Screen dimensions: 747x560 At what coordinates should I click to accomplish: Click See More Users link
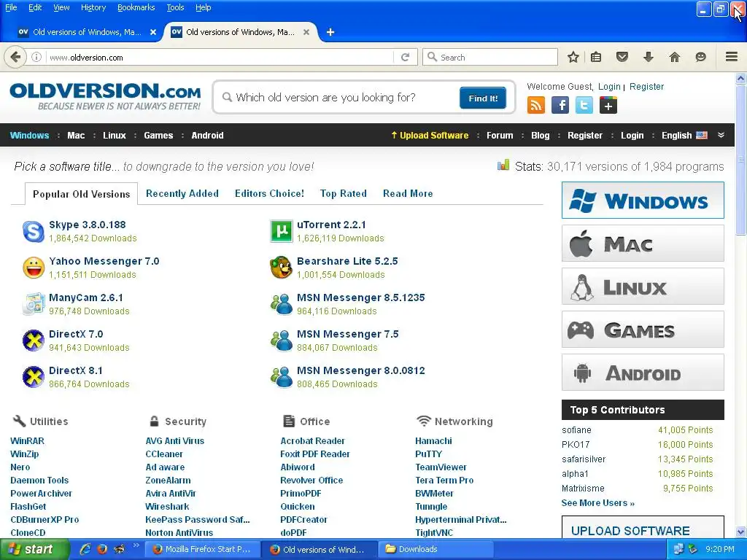point(598,503)
